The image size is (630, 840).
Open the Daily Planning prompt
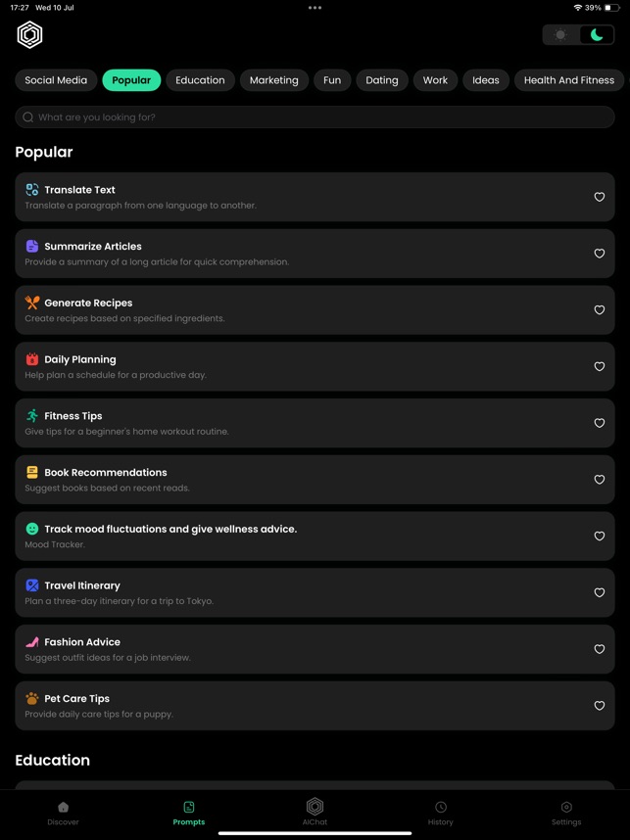pyautogui.click(x=294, y=366)
